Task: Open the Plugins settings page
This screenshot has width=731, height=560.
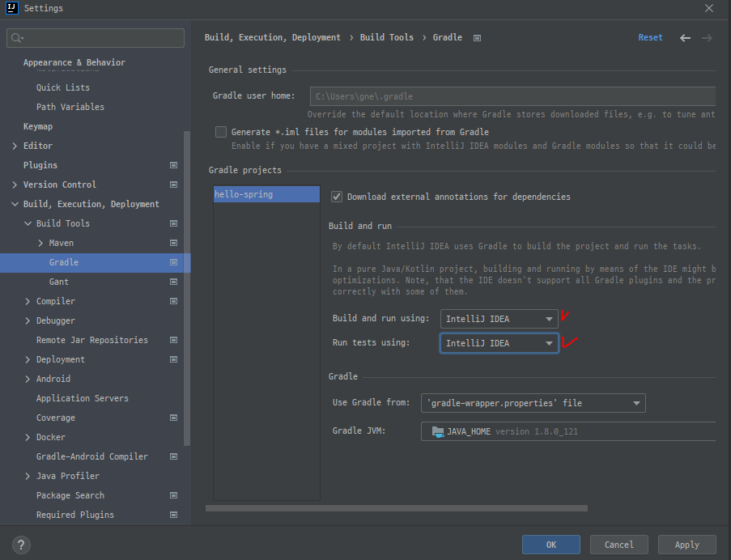Action: tap(40, 165)
